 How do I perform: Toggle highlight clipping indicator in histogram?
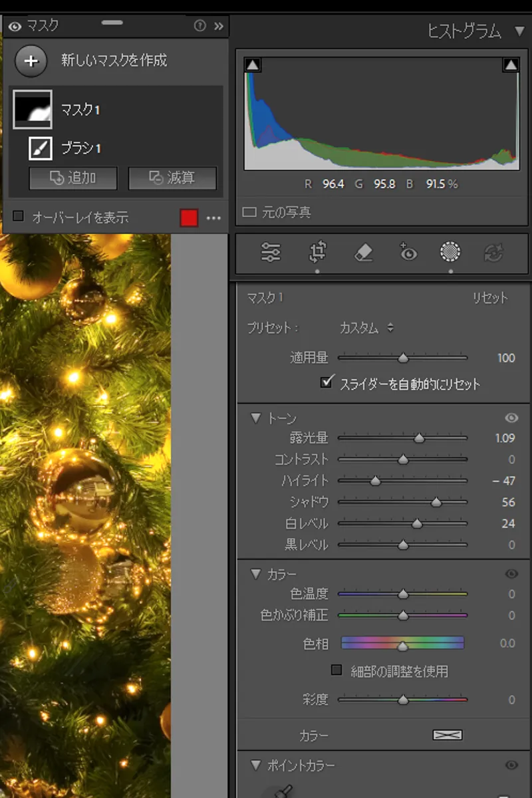pyautogui.click(x=511, y=65)
